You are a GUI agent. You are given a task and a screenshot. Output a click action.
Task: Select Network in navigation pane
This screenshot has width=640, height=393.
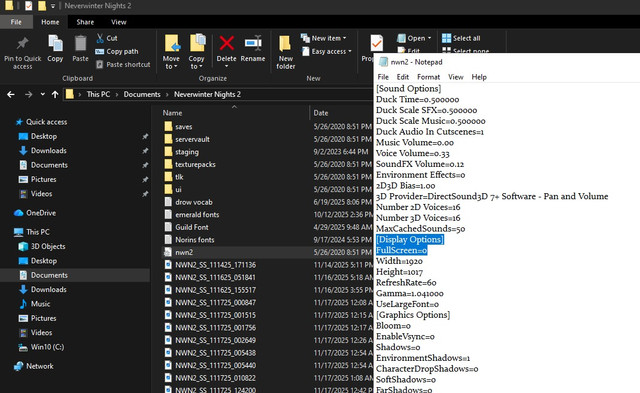click(34, 366)
